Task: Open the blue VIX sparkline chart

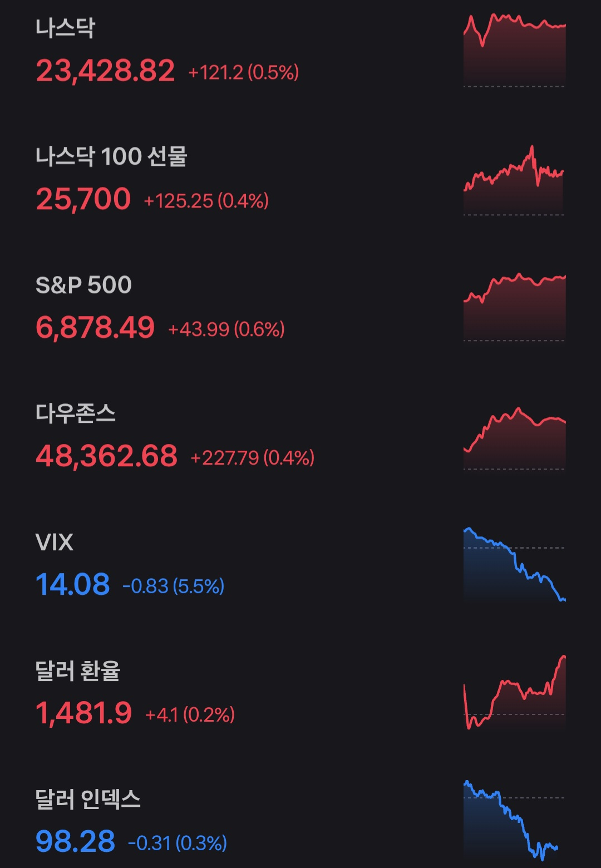Action: 514,565
